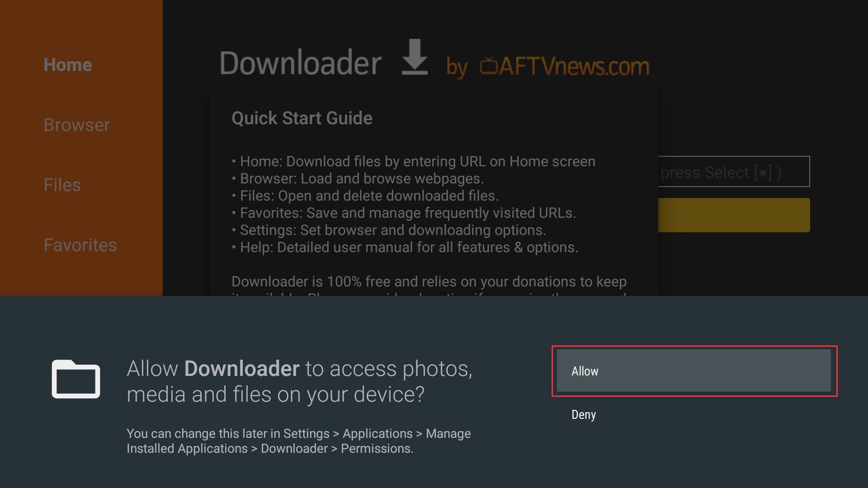The height and width of the screenshot is (488, 868).
Task: Open the Favorites section icon
Action: (79, 244)
